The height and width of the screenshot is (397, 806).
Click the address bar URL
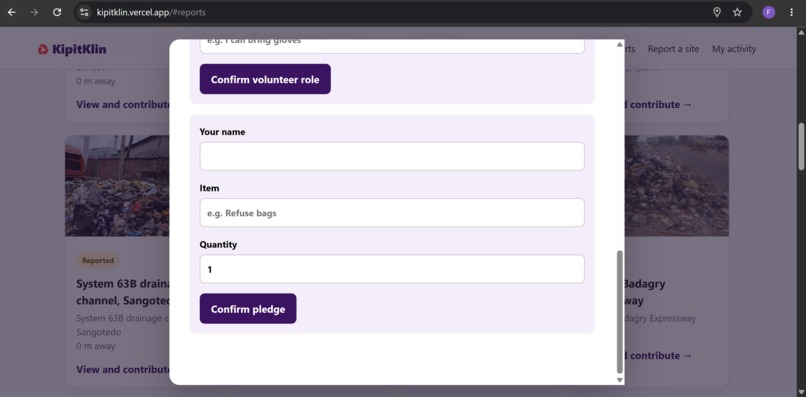click(151, 12)
